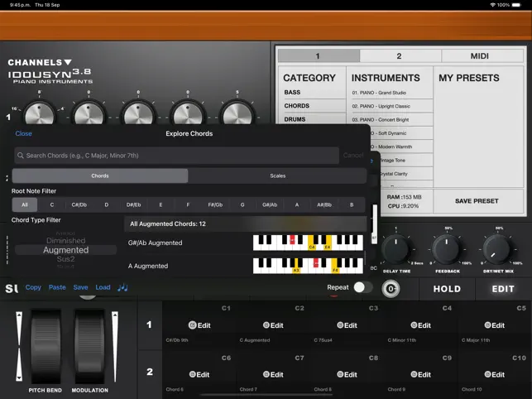
Task: Select the G#/Ab Augmented chord row
Action: pyautogui.click(x=245, y=243)
